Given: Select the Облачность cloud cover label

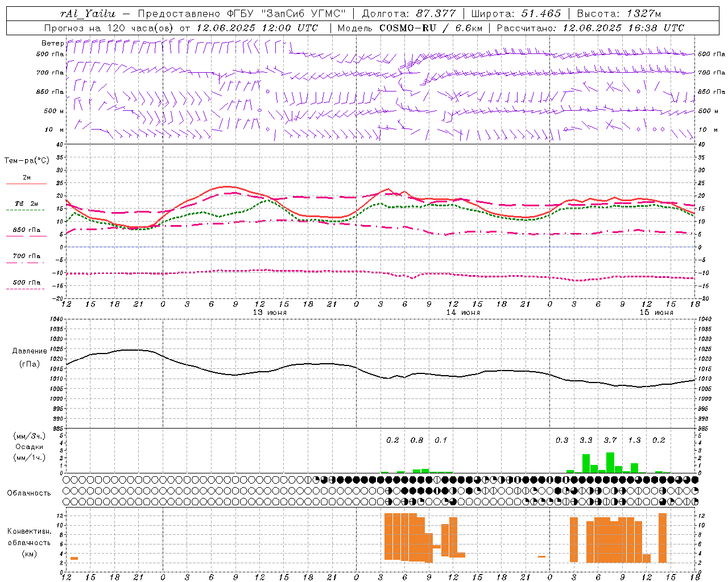Looking at the screenshot, I should [29, 493].
